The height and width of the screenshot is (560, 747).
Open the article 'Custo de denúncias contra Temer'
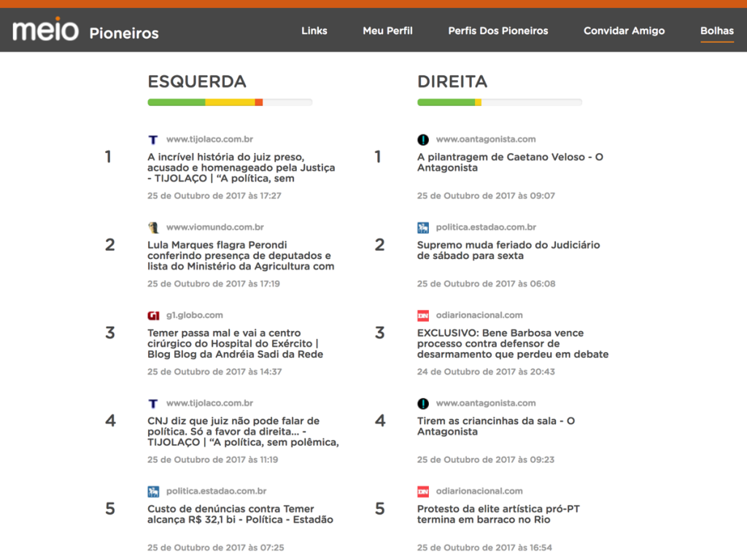click(240, 514)
